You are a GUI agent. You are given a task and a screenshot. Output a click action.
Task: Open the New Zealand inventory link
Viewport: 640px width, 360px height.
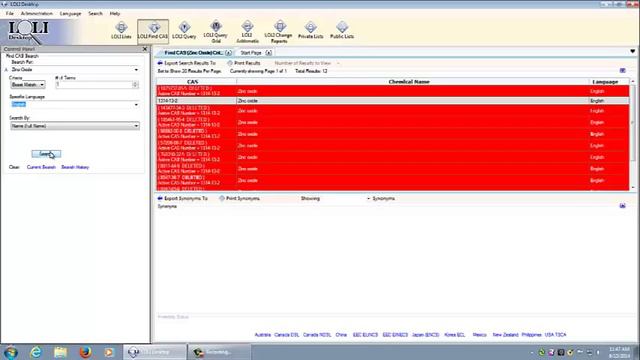(x=505, y=335)
